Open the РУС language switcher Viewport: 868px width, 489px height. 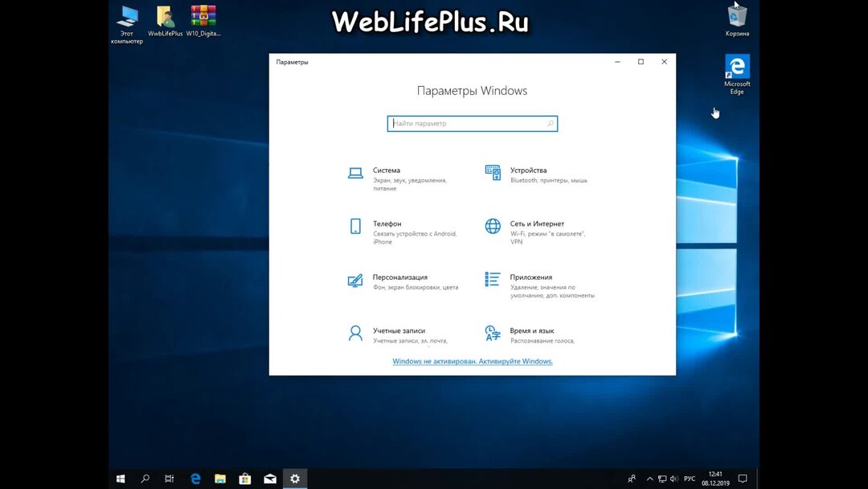tap(690, 478)
